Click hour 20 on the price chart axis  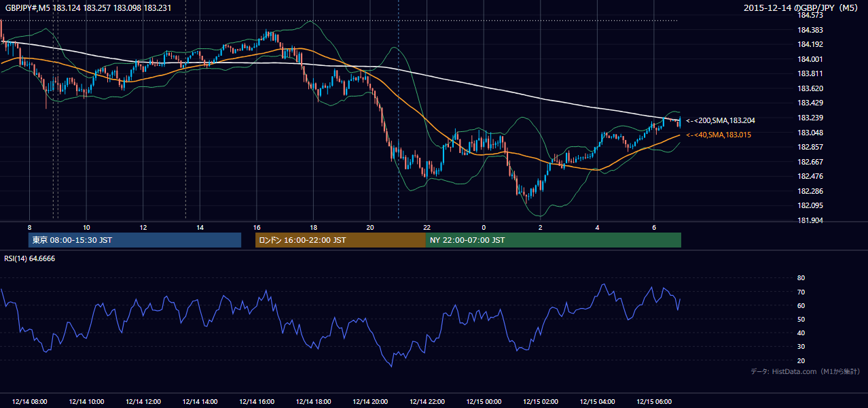tap(370, 227)
